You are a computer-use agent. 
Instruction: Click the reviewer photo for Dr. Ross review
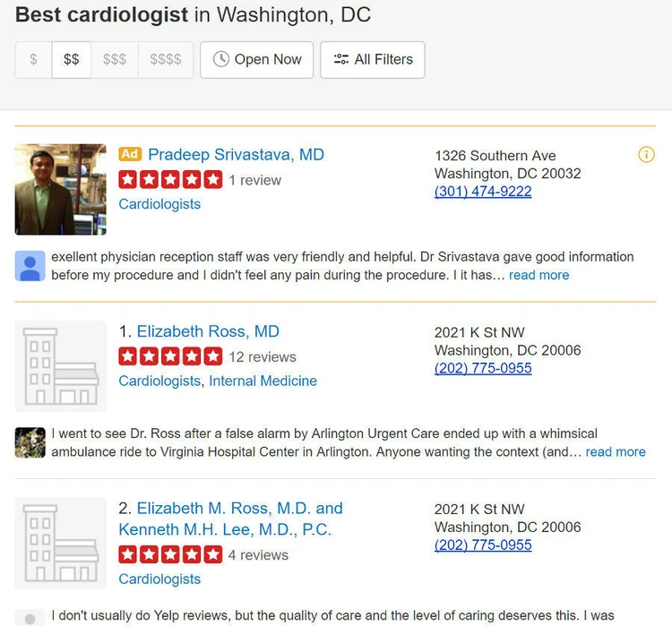(x=30, y=442)
